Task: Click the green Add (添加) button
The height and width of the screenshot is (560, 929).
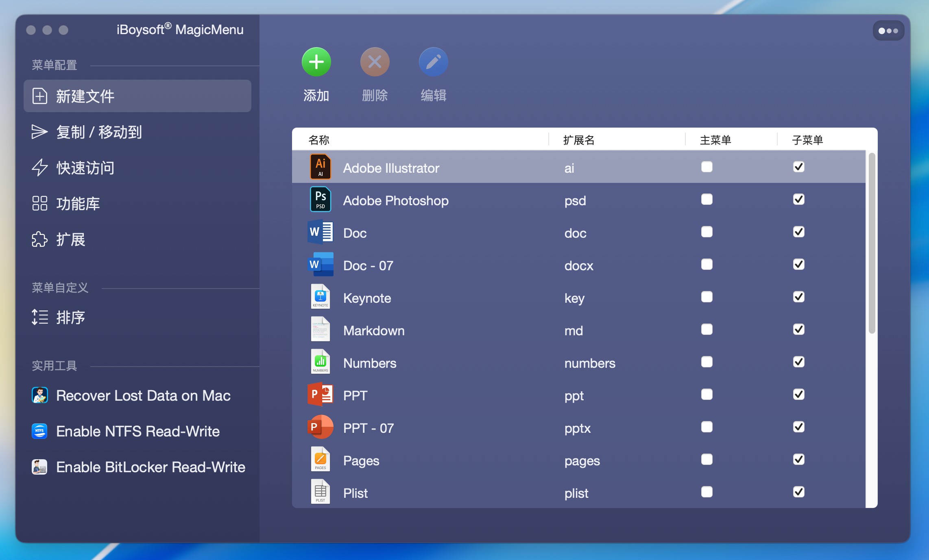Action: (316, 62)
